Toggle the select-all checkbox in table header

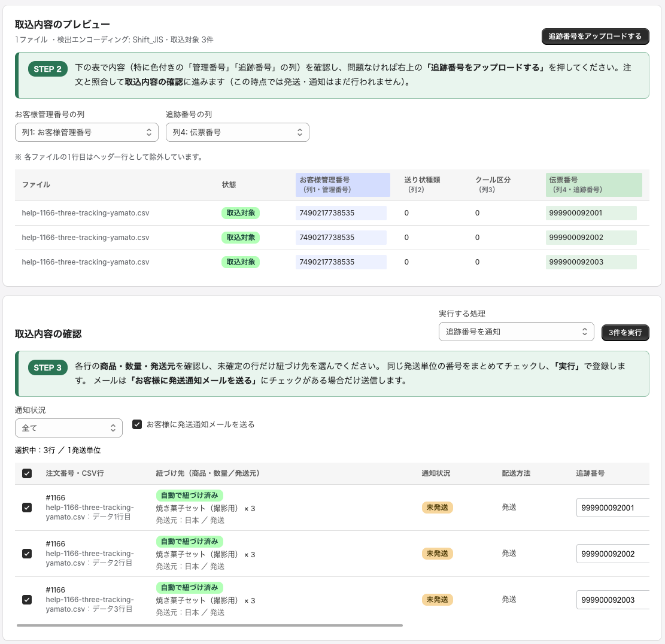(x=27, y=473)
